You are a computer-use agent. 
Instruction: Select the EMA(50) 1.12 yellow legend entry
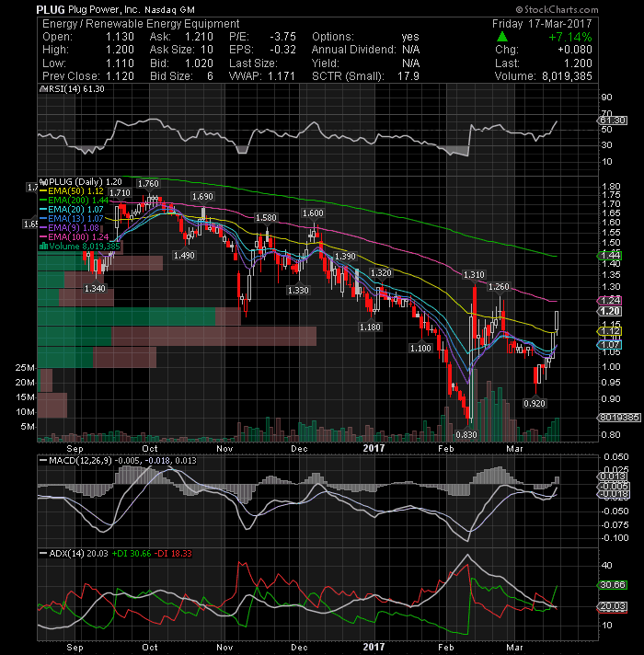pyautogui.click(x=71, y=191)
